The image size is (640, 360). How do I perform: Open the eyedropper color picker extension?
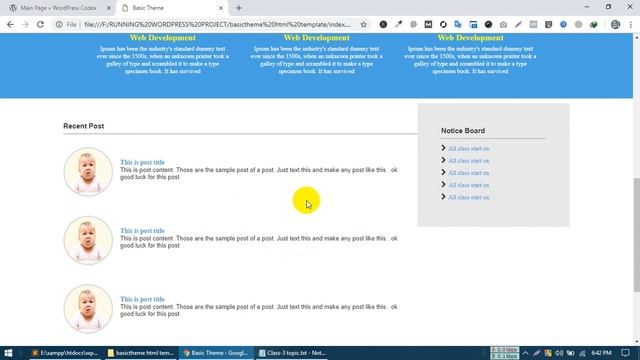pos(398,24)
